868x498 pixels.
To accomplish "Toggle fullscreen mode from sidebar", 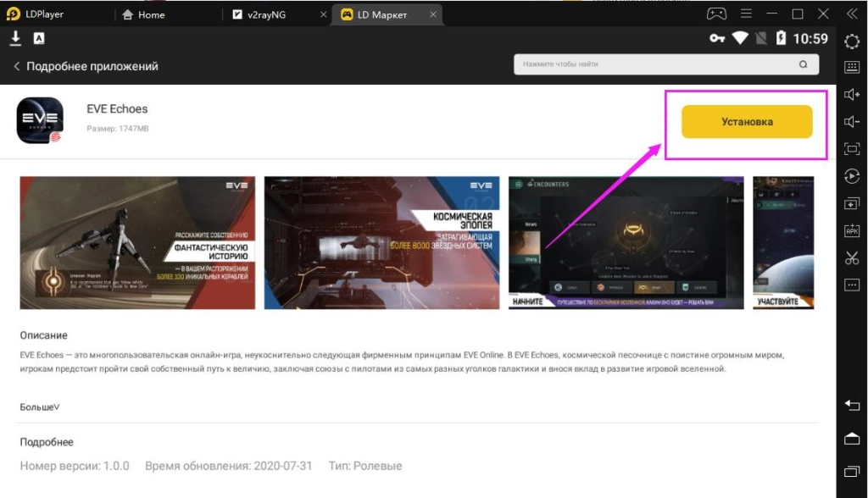I will (x=852, y=149).
